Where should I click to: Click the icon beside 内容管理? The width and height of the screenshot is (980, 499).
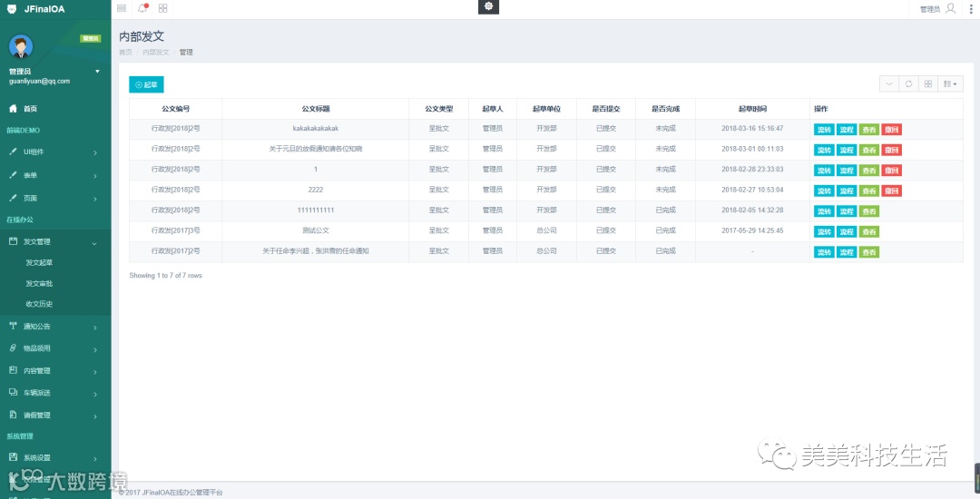(x=13, y=370)
